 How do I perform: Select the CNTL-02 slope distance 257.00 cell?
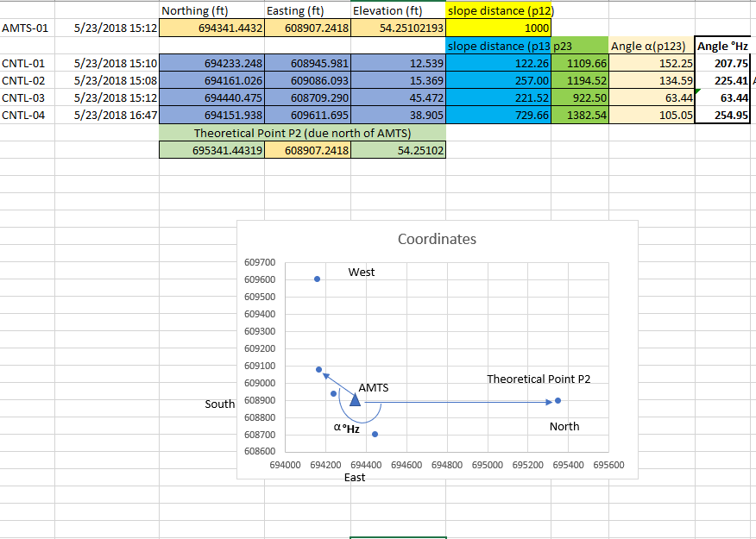tap(499, 80)
